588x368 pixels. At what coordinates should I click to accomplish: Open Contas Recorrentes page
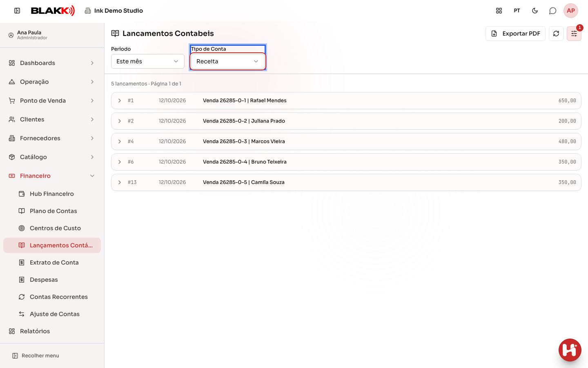pyautogui.click(x=52, y=297)
